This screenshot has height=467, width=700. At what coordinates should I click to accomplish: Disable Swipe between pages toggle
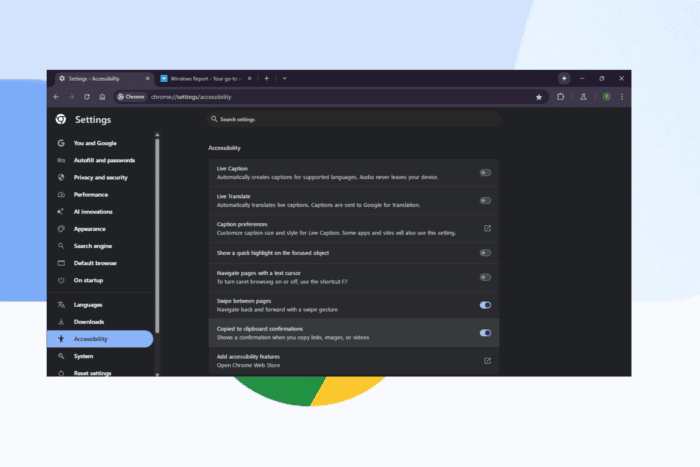485,305
